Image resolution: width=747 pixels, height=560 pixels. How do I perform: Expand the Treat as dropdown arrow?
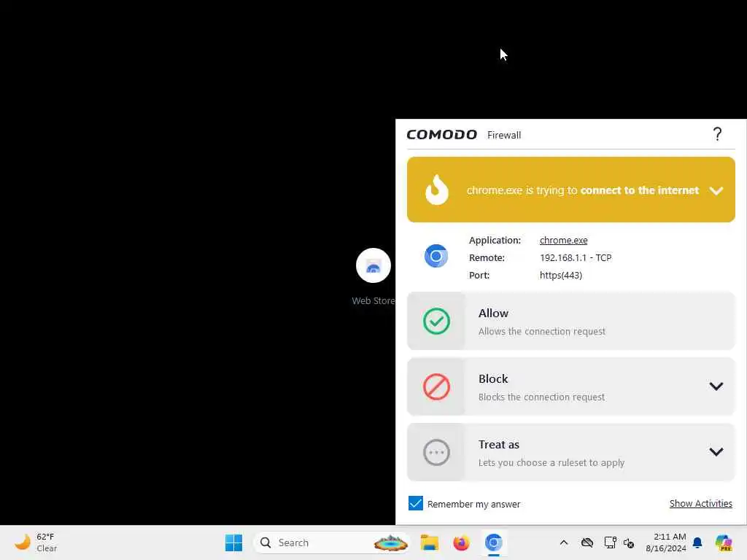tap(716, 452)
